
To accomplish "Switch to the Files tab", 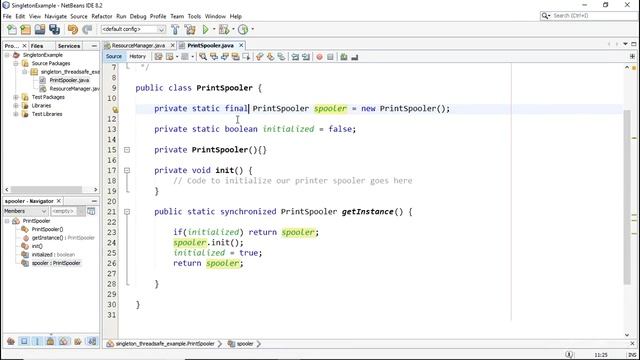I will pyautogui.click(x=37, y=46).
